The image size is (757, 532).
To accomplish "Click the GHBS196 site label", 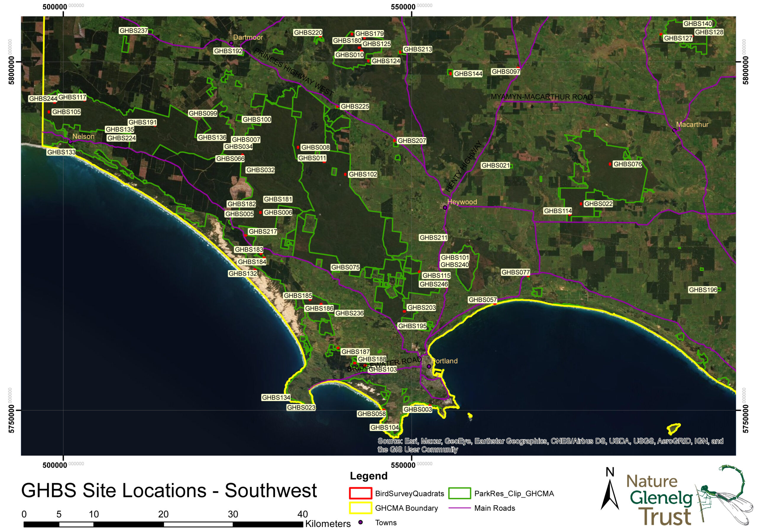I will pyautogui.click(x=703, y=290).
